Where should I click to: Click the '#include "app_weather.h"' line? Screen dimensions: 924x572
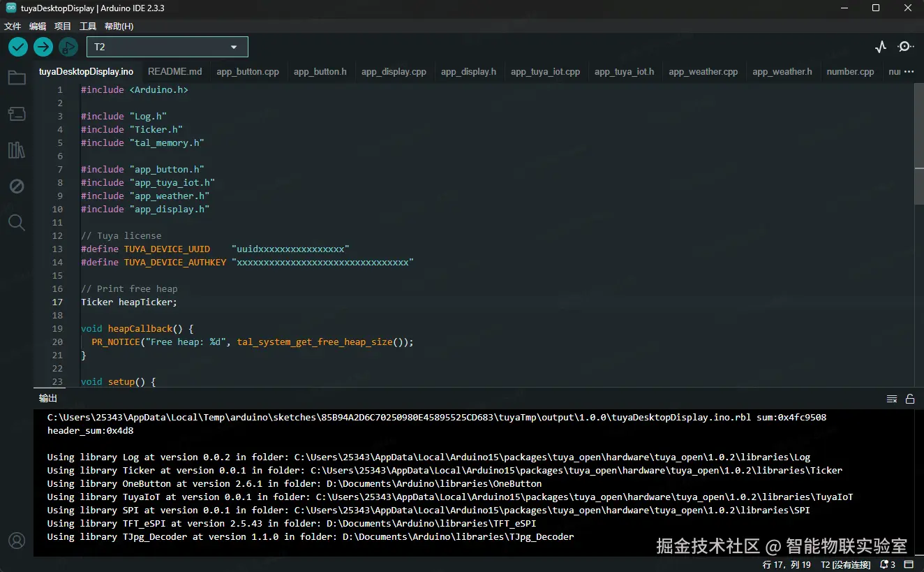point(145,196)
